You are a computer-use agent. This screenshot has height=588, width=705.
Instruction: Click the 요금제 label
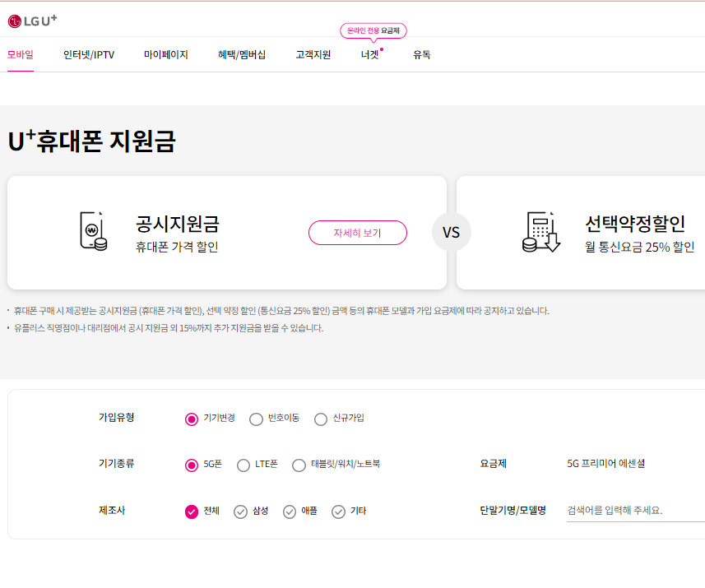(494, 464)
